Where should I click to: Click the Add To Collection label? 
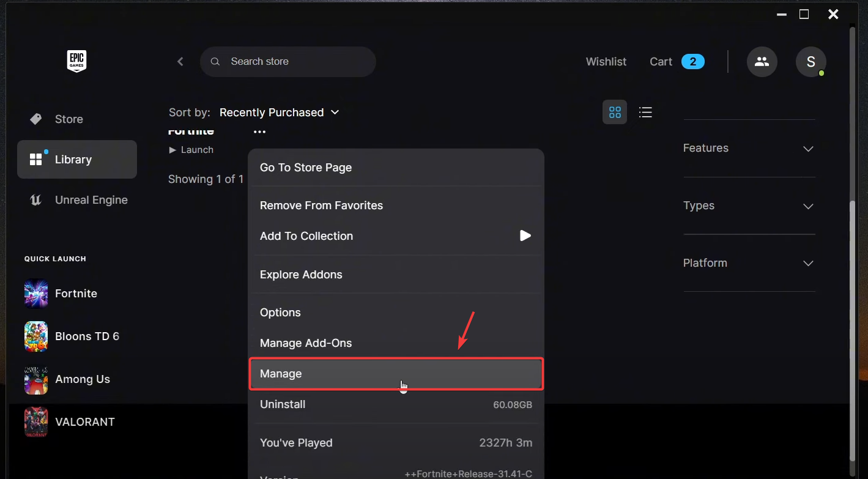pos(306,236)
